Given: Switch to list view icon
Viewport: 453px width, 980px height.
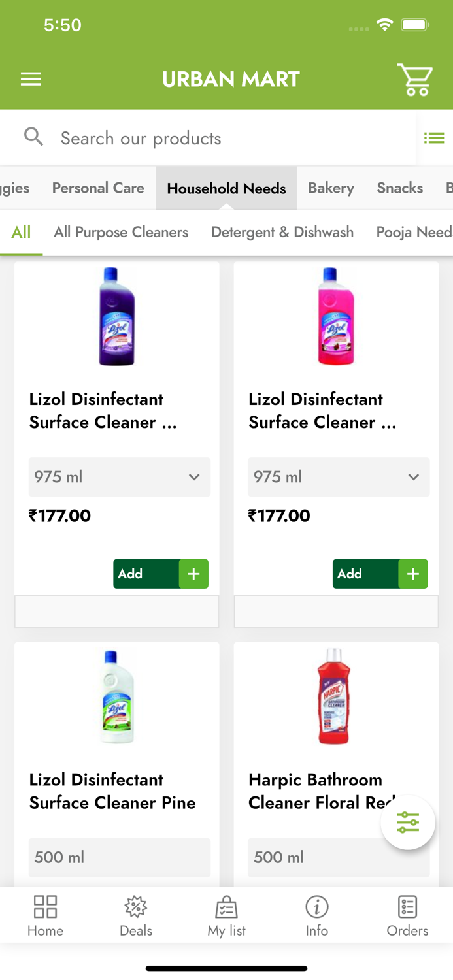Looking at the screenshot, I should click(434, 138).
